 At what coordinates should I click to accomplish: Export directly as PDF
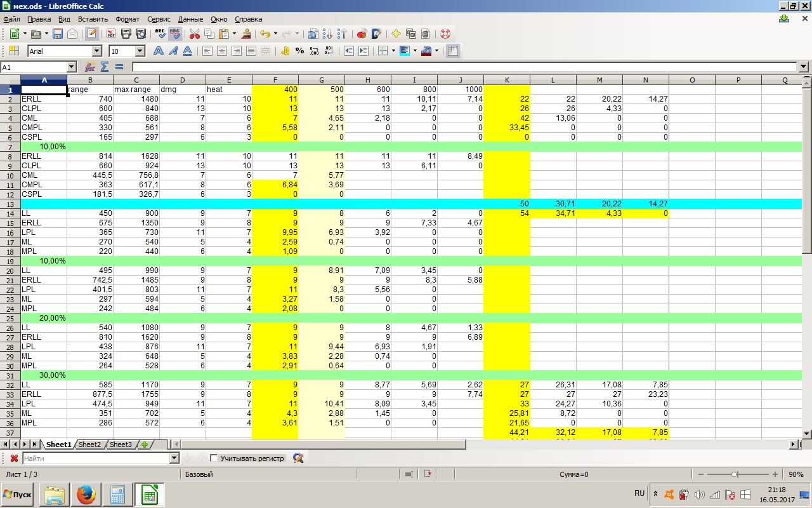[110, 34]
